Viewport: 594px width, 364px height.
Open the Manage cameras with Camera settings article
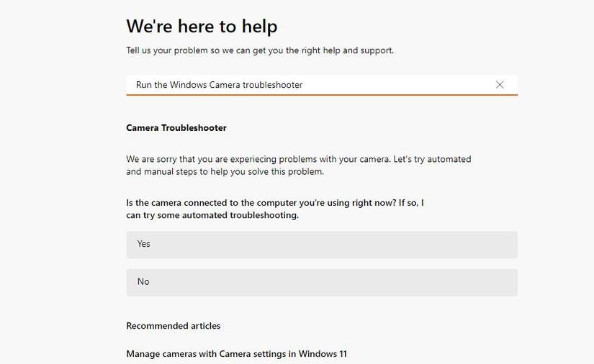(236, 354)
